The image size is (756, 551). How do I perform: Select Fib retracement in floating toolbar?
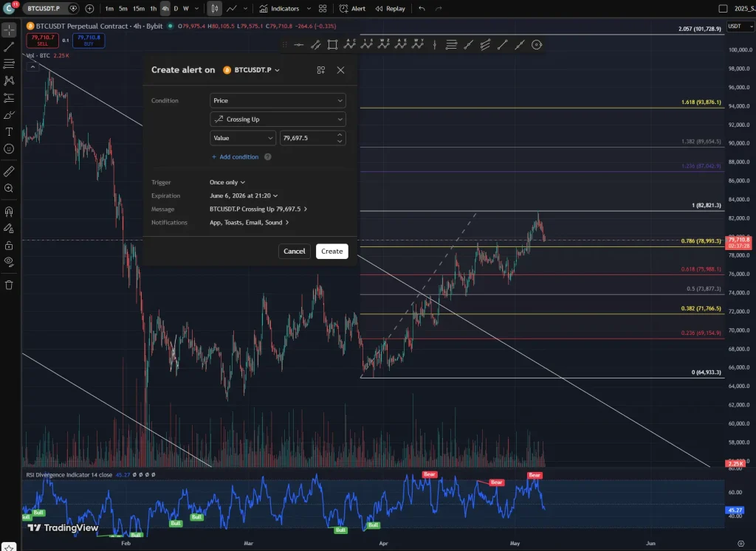[x=451, y=45]
